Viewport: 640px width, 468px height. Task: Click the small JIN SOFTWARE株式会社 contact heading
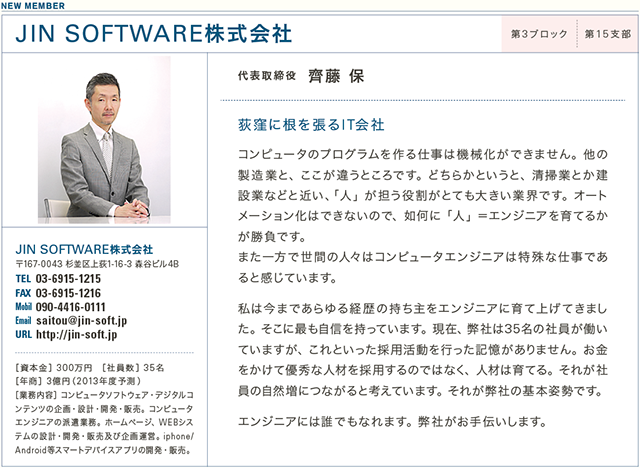[x=84, y=249]
